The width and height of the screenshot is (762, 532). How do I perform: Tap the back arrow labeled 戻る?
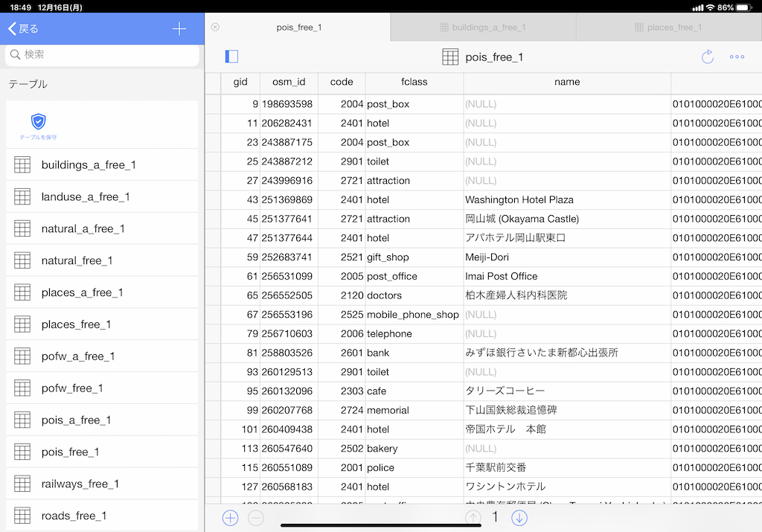click(x=23, y=29)
